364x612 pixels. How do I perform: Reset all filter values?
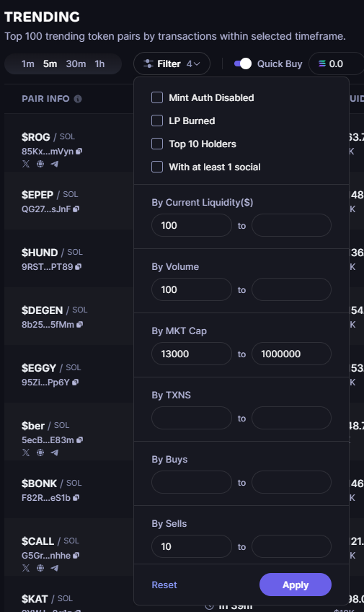click(164, 585)
